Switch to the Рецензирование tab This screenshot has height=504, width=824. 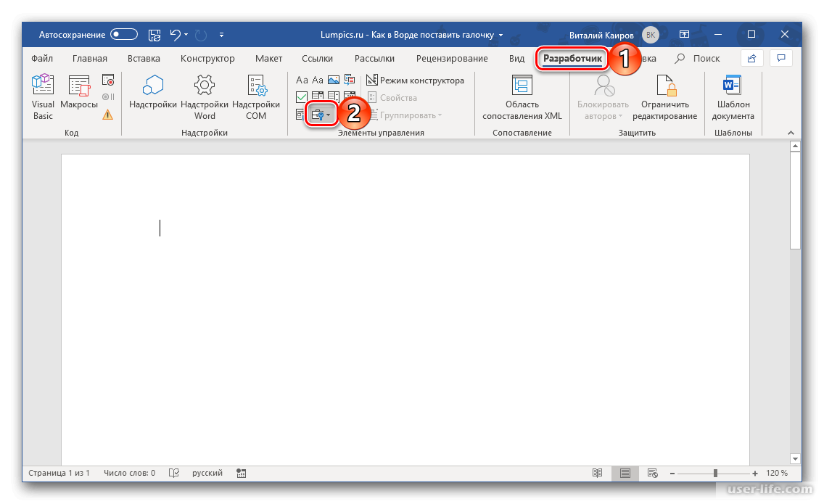452,58
